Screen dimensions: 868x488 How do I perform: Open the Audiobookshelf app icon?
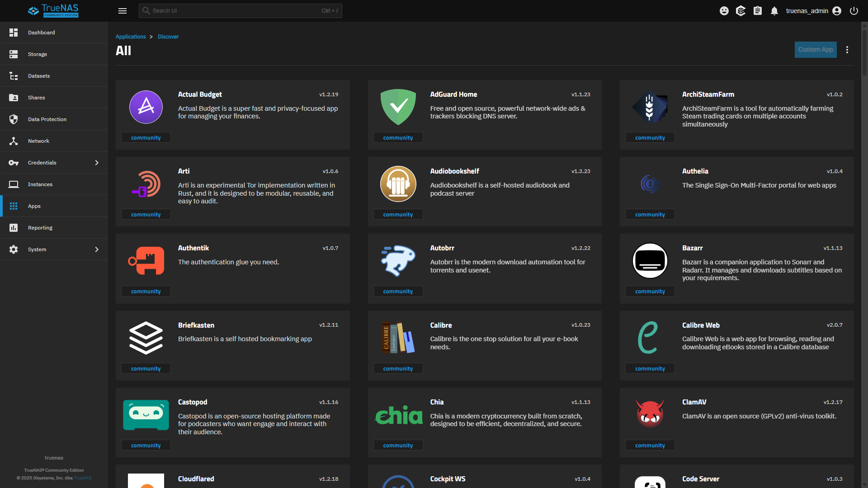click(x=398, y=184)
